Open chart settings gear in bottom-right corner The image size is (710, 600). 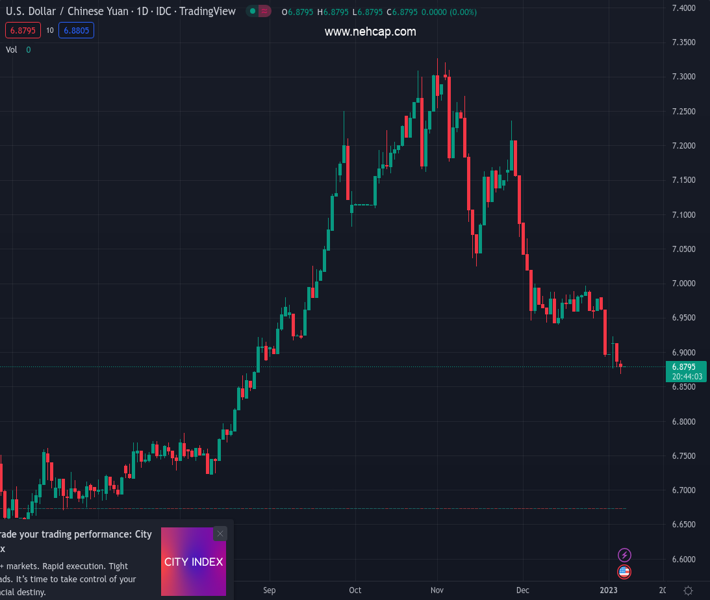(x=689, y=590)
